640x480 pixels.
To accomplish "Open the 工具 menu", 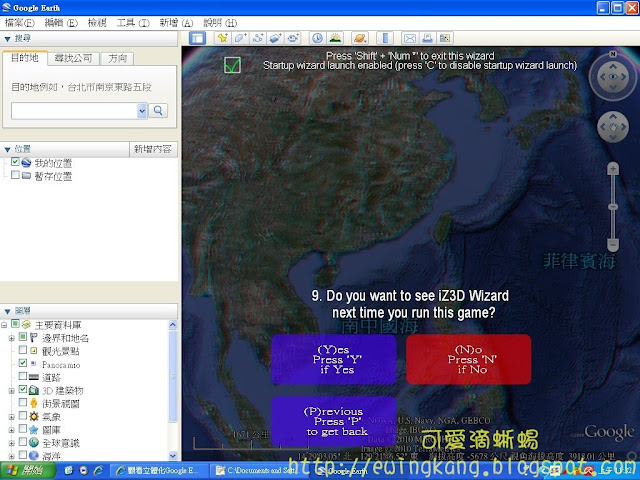I will [133, 23].
